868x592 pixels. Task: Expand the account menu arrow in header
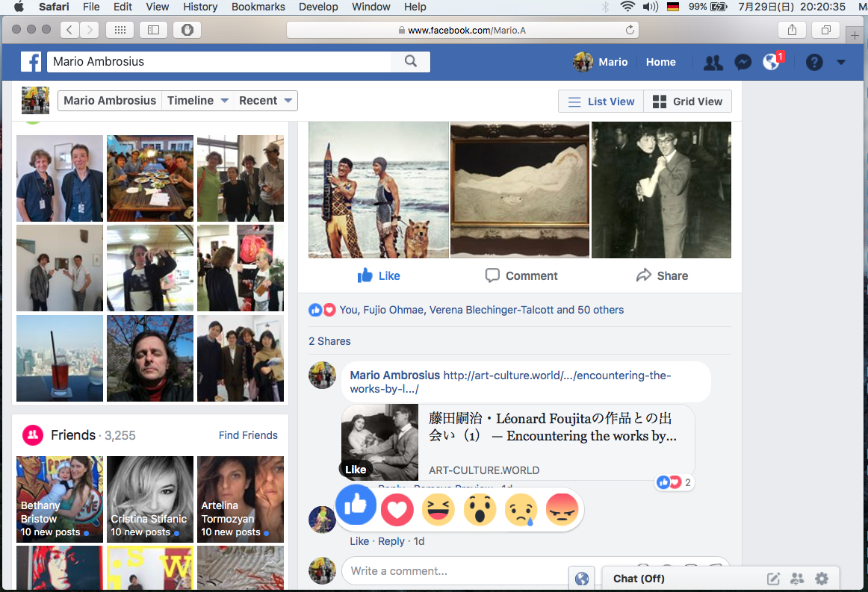point(841,63)
